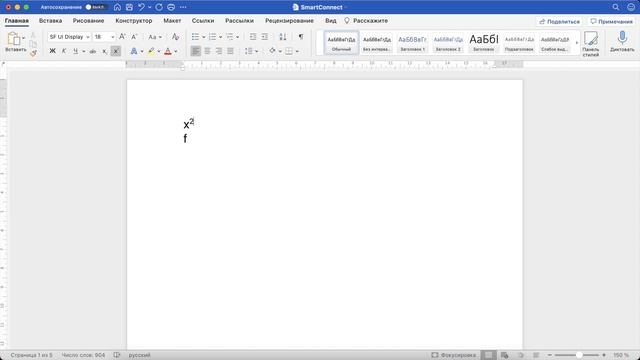Expand the Вставить paste options arrow
The image size is (640, 360).
point(24,38)
